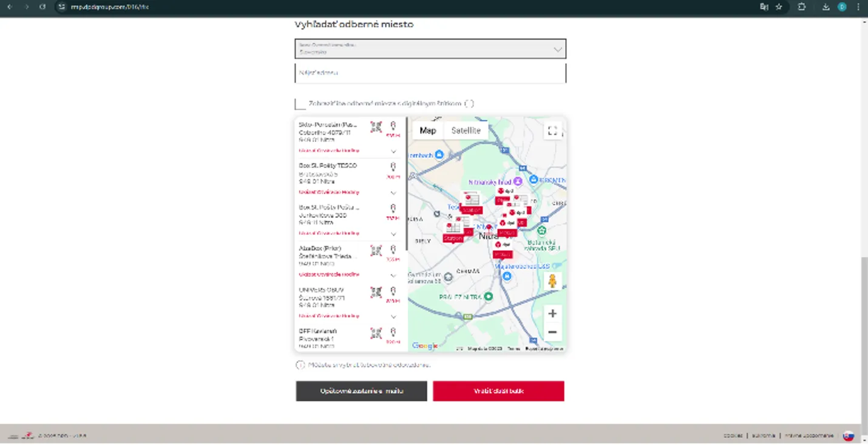This screenshot has width=868, height=445.
Task: Click the QR icon for AlzaBox (Prior)
Action: [x=376, y=250]
